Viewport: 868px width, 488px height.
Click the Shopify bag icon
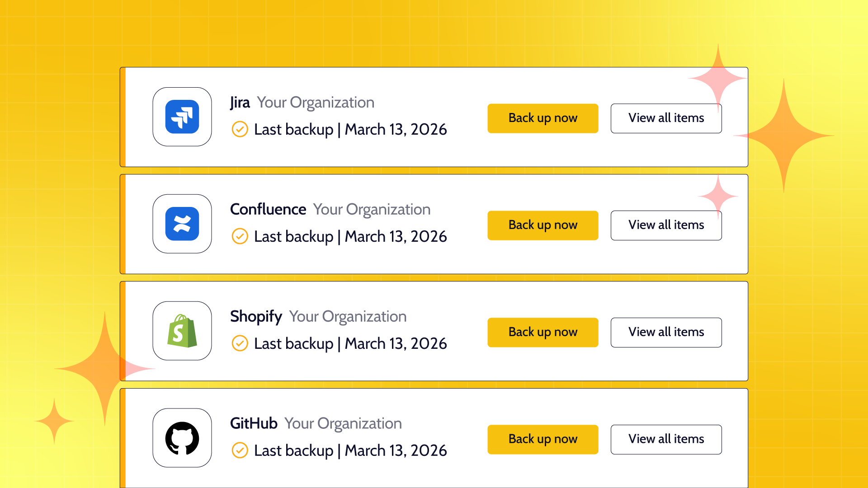pyautogui.click(x=182, y=331)
